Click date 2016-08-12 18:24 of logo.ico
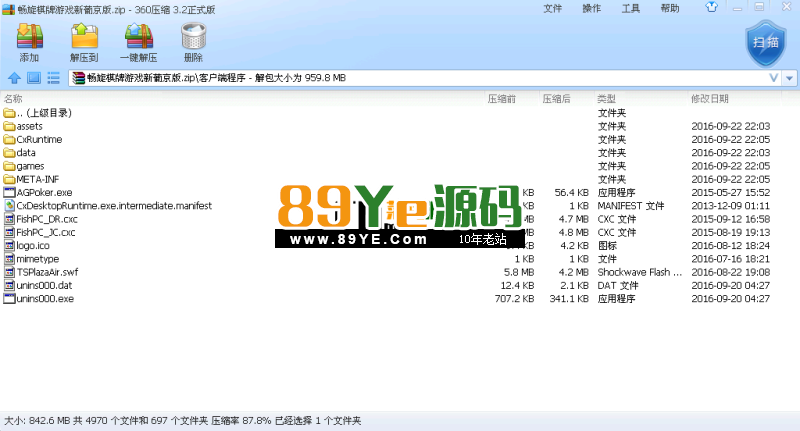Screen dimensions: 800x431 [x=731, y=245]
